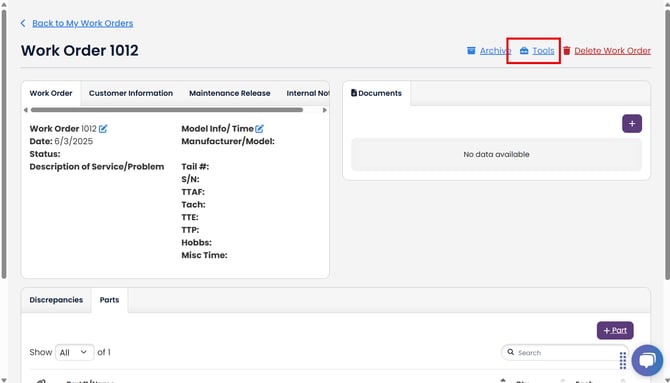Click the Archive box icon
The width and height of the screenshot is (670, 383).
click(x=471, y=50)
